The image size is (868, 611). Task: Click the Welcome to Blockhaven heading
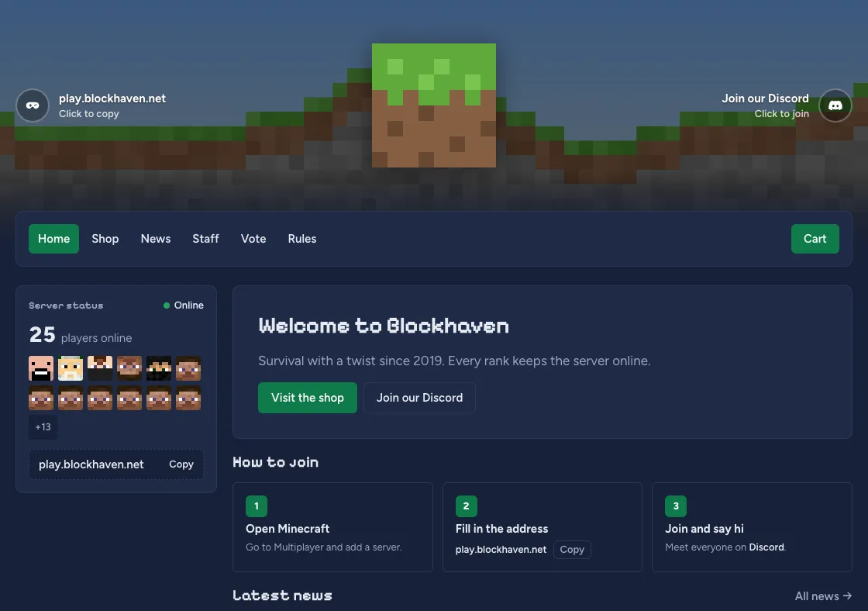(384, 326)
